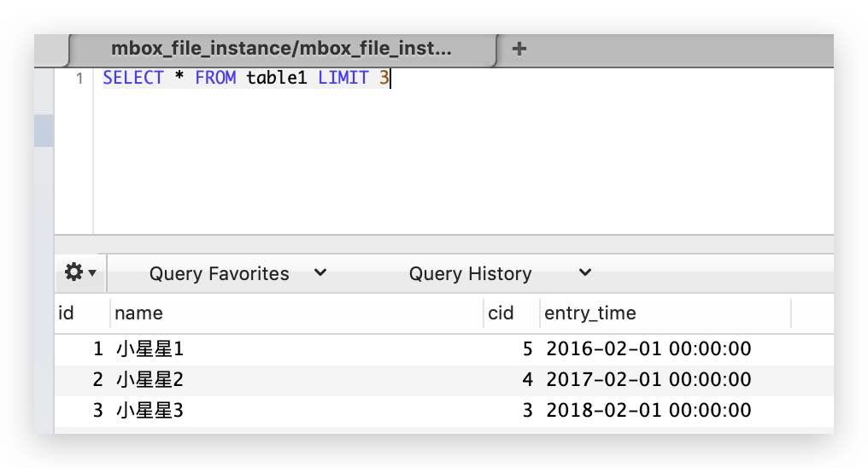Click the 2018-02-01 00:00:00 cell

coord(648,411)
